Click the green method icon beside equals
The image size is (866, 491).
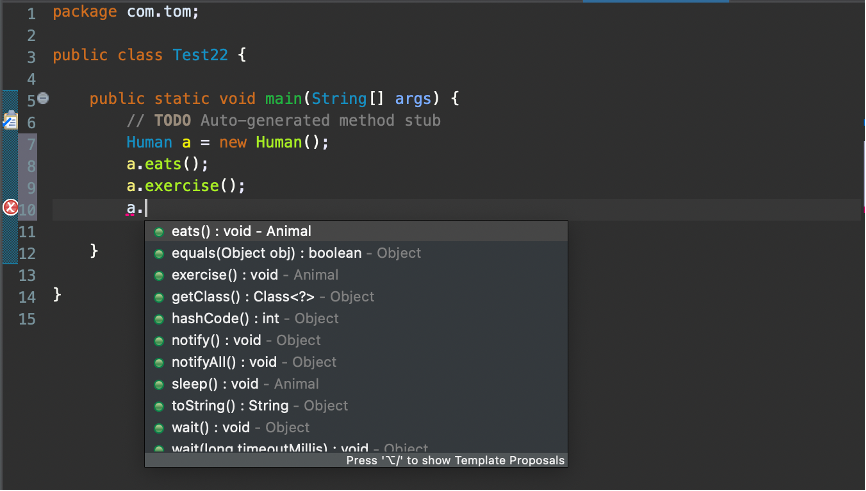(x=159, y=254)
